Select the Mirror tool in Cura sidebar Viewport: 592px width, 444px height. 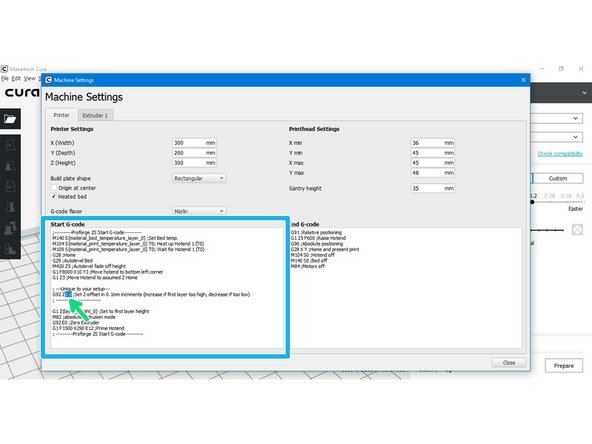point(10,207)
